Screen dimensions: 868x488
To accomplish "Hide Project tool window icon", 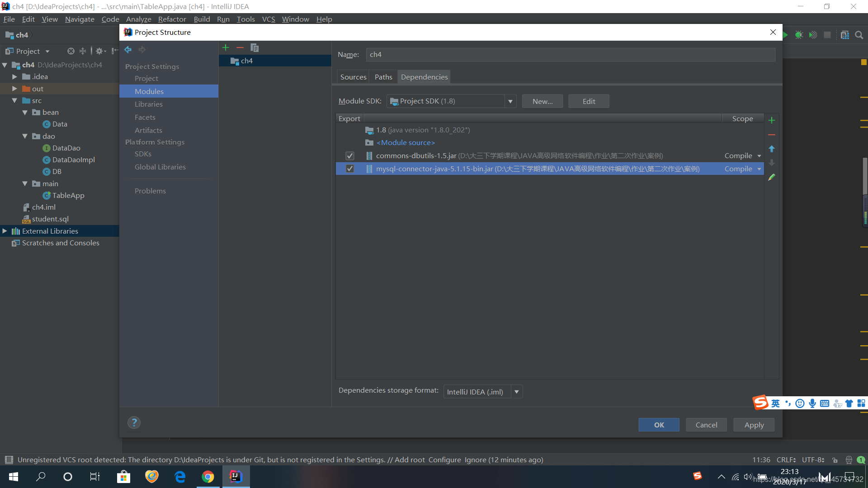I will pos(115,51).
